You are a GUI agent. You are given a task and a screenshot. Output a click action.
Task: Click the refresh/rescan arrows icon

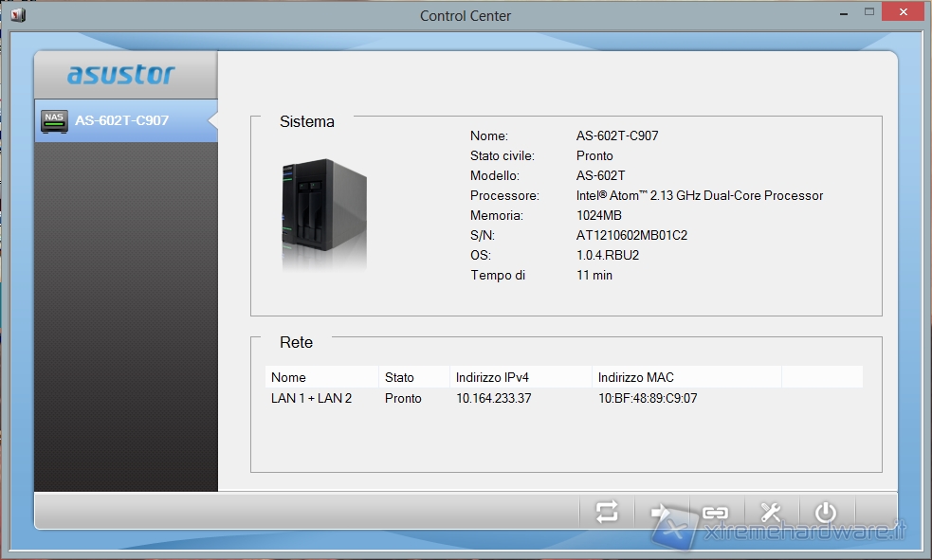[x=607, y=513]
